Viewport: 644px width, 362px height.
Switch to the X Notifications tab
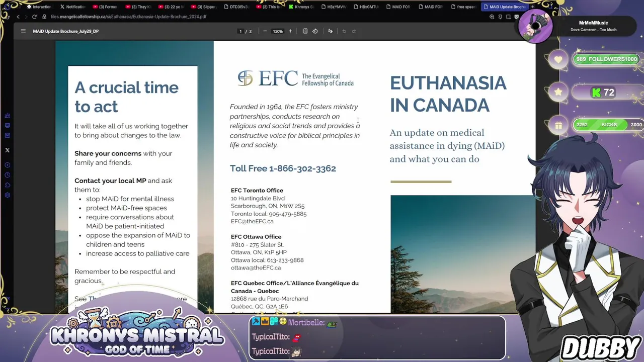tap(73, 7)
